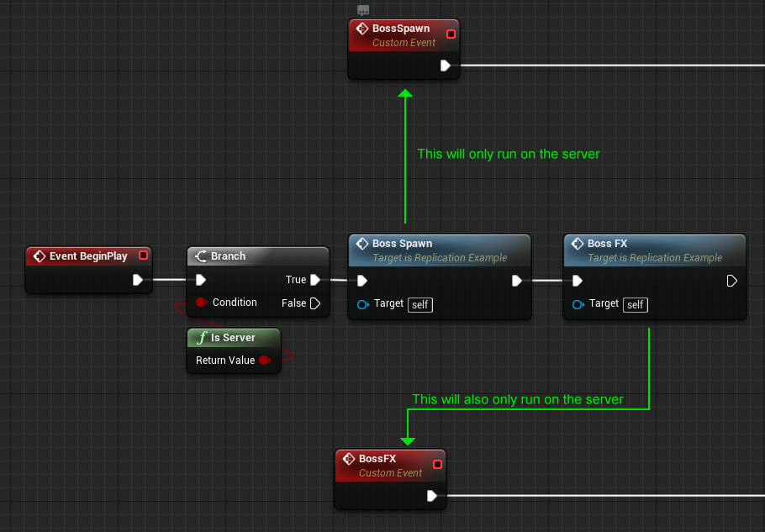Screen dimensions: 765x532
Task: Click the red delegate pin on BossSpawn event
Action: click(x=451, y=34)
